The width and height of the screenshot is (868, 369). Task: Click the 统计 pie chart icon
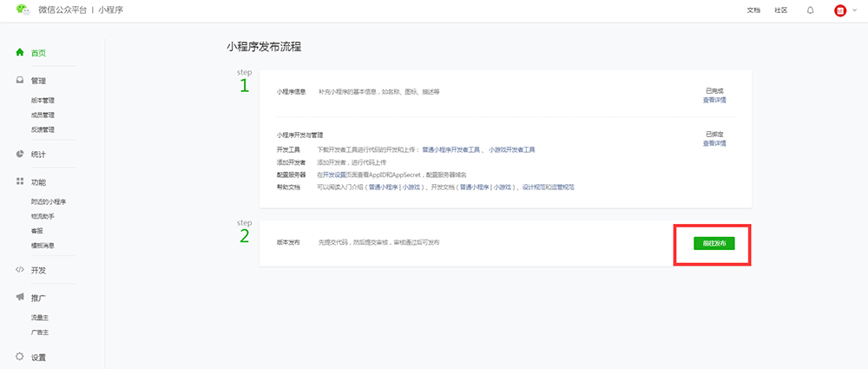(x=20, y=154)
